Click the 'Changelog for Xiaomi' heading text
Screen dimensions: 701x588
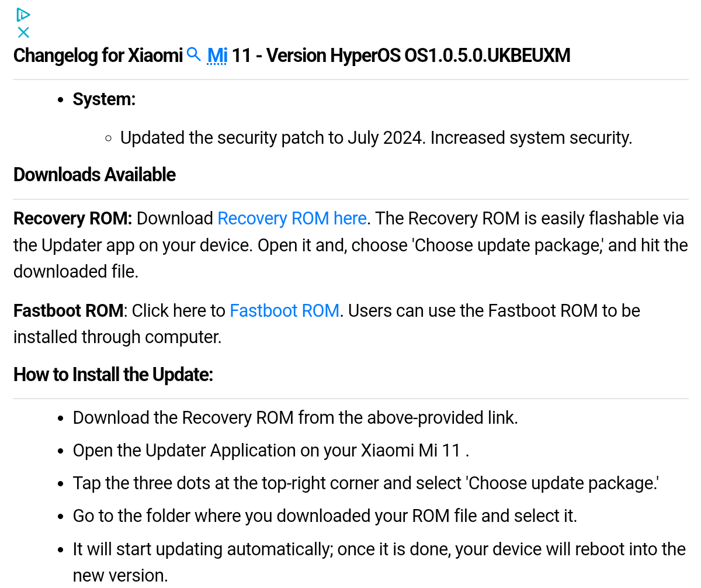click(98, 56)
